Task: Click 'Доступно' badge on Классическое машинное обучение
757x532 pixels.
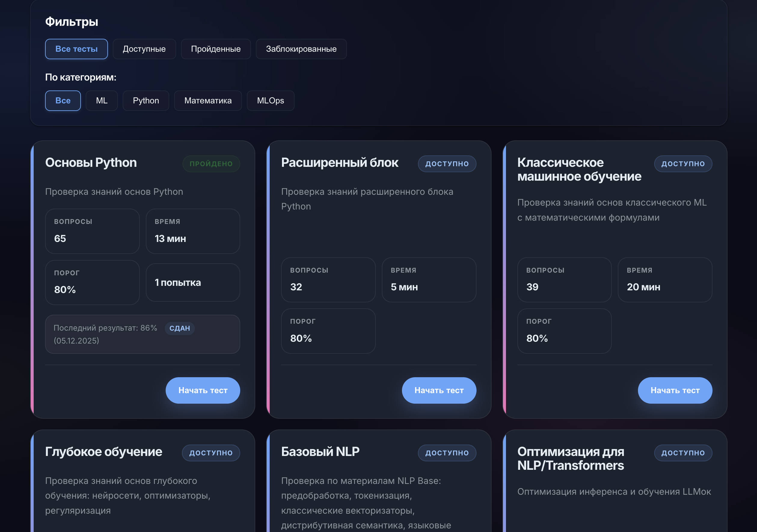Action: (x=683, y=164)
